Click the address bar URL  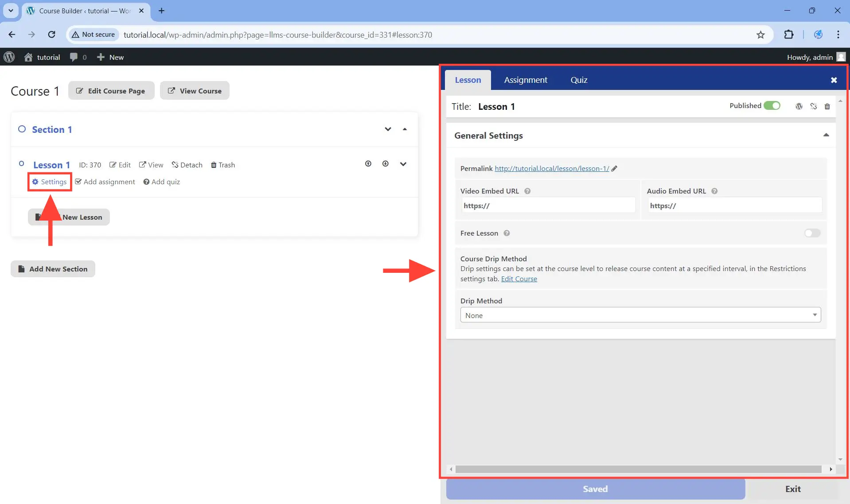click(277, 35)
